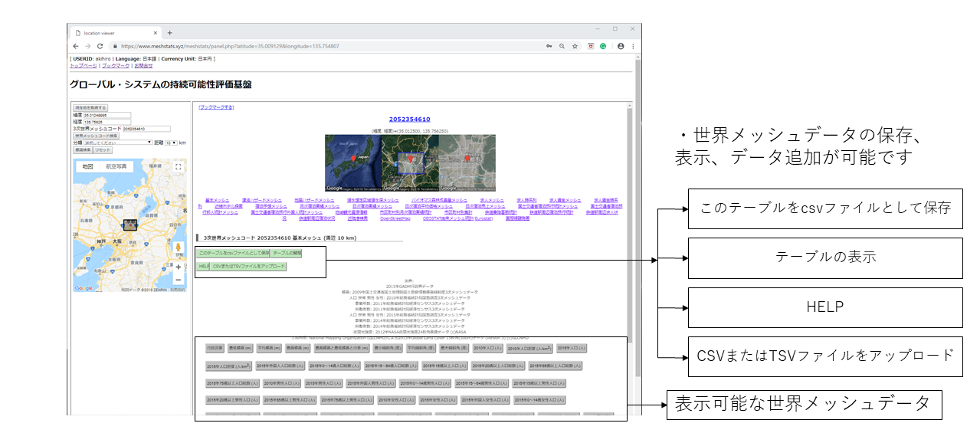This screenshot has width=980, height=433.
Task: Click the 緯度 latitude input field
Action: coord(107,116)
